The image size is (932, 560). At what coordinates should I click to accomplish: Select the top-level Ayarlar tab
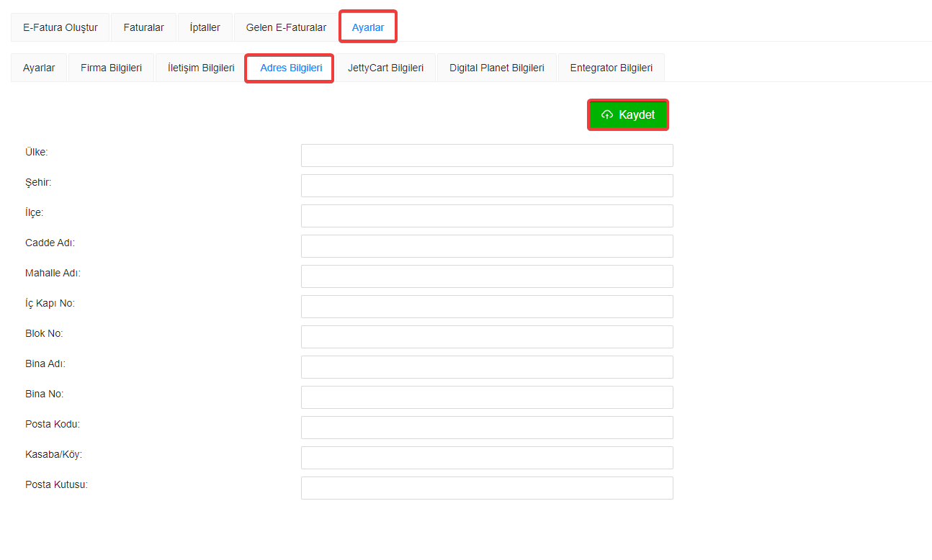[368, 27]
